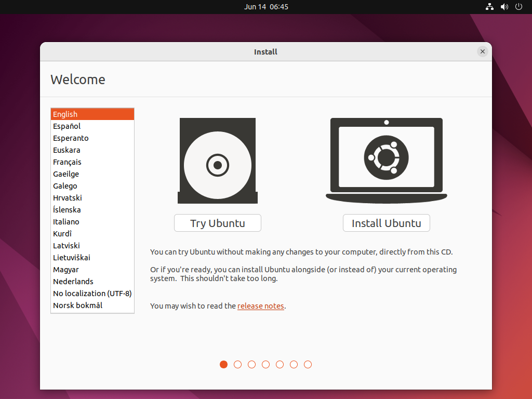Select Español from the language list
Viewport: 532px width, 399px height.
pos(67,126)
